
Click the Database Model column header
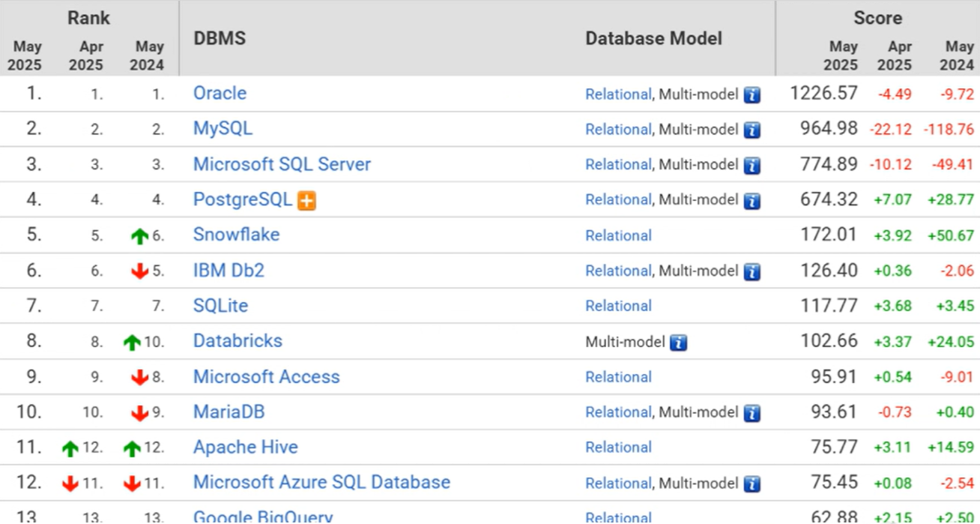pos(653,38)
